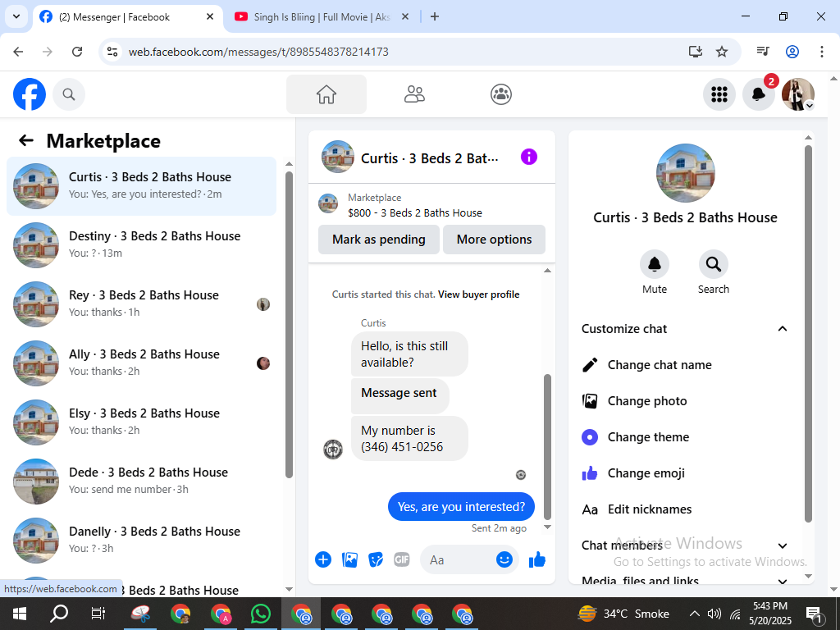Screen dimensions: 840x630
Task: Click the conversation list scrollbar
Action: [290, 324]
